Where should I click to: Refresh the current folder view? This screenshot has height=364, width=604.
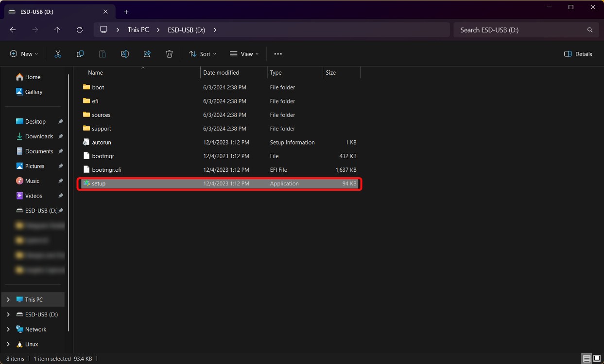tap(79, 30)
